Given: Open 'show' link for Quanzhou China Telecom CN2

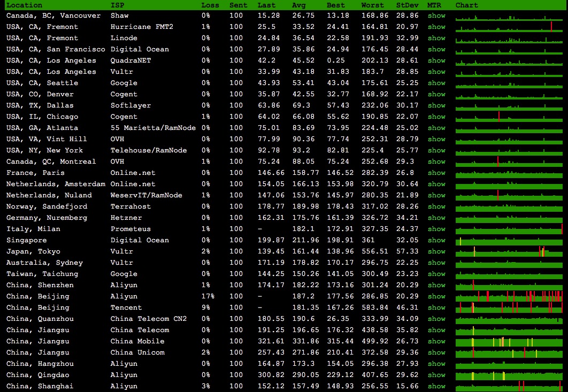Looking at the screenshot, I should pyautogui.click(x=436, y=319).
